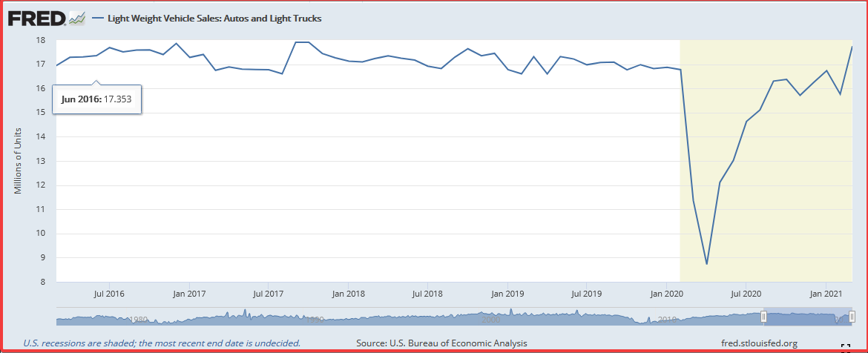This screenshot has height=353, width=868.
Task: Click the final data point at the line's right end
Action: 852,47
